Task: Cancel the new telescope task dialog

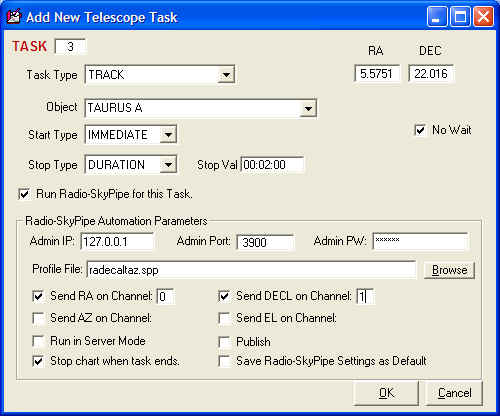Action: 454,393
